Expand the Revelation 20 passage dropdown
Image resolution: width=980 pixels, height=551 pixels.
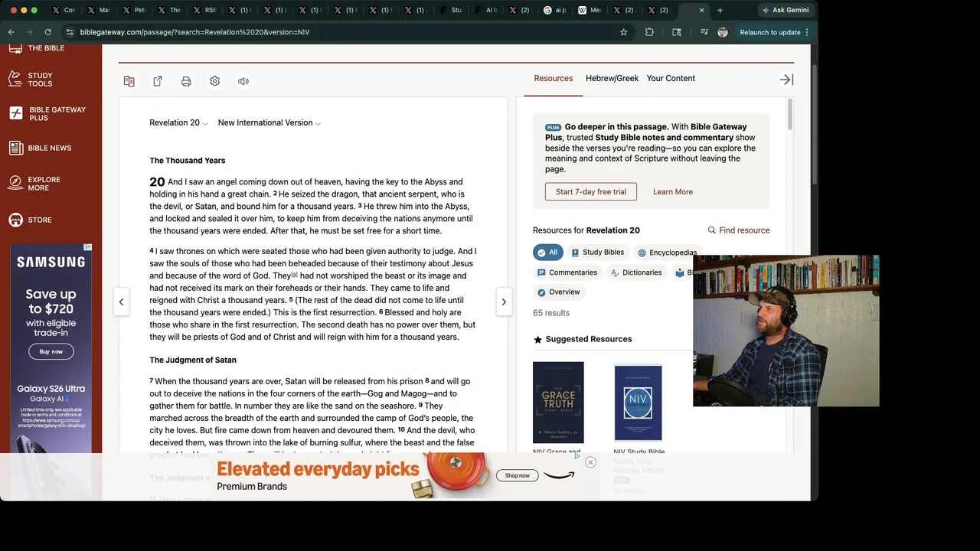178,123
